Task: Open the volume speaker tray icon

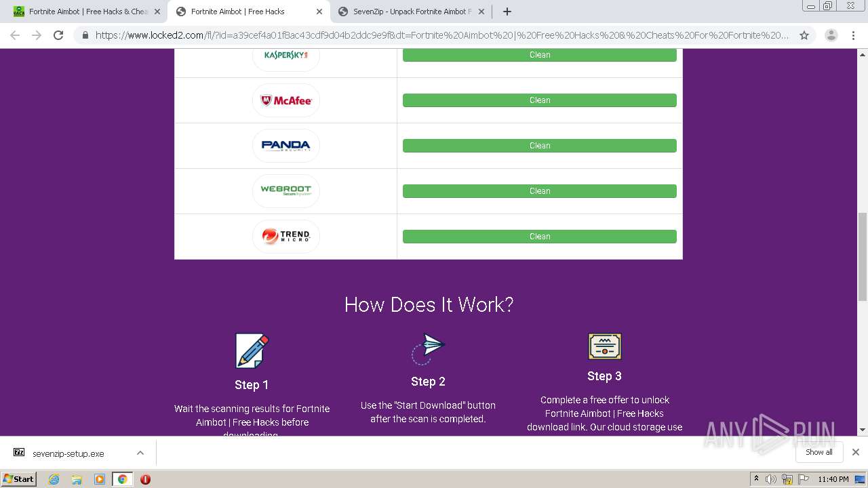Action: [x=771, y=479]
